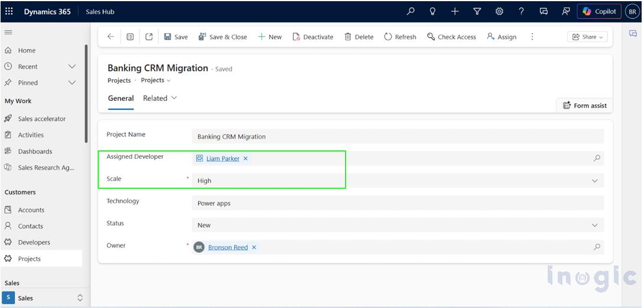644x308 pixels.
Task: Open the app launcher waffle icon
Action: click(9, 11)
